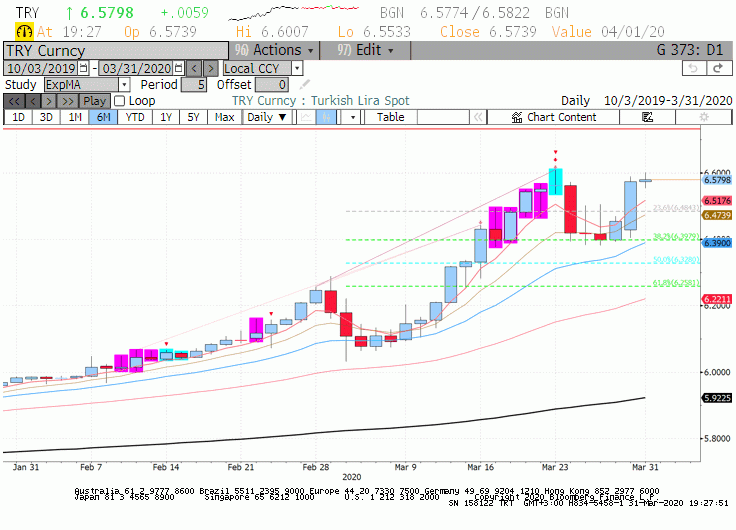The image size is (736, 530).
Task: Click the redo arrow icon
Action: pos(718,69)
